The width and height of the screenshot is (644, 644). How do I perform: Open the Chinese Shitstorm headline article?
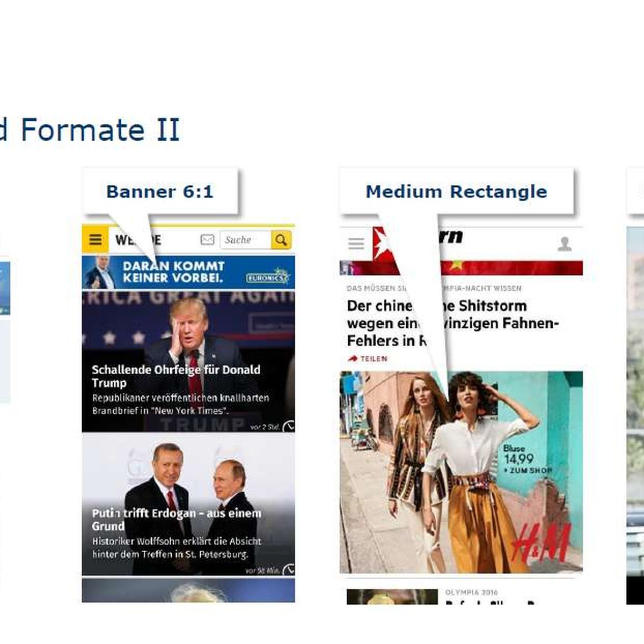[453, 323]
